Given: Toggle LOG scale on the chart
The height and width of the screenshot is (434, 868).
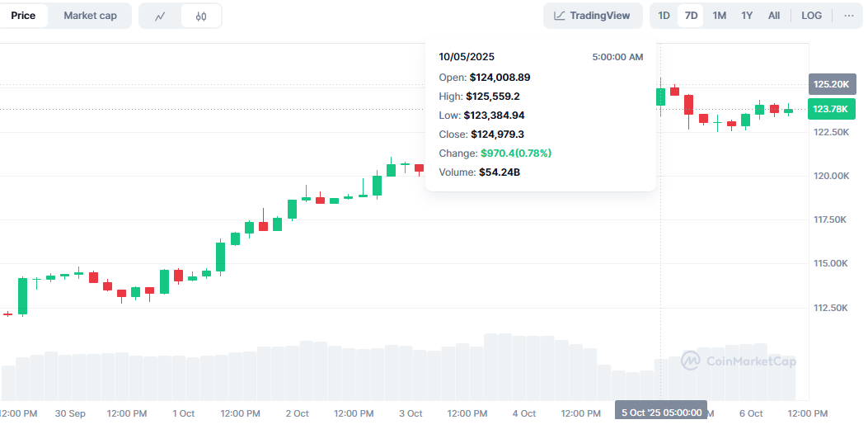Looking at the screenshot, I should click(811, 16).
